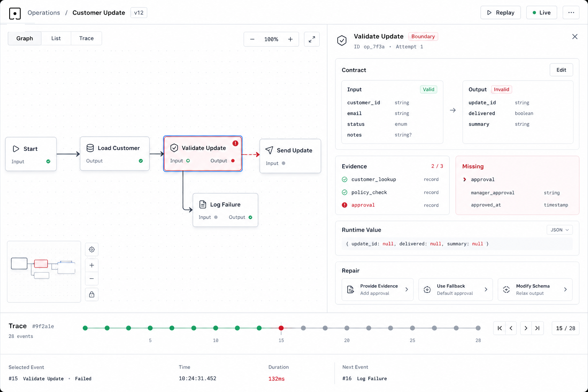Screen dimensions: 588x392
Task: Toggle the canvas lock icon
Action: pyautogui.click(x=92, y=294)
